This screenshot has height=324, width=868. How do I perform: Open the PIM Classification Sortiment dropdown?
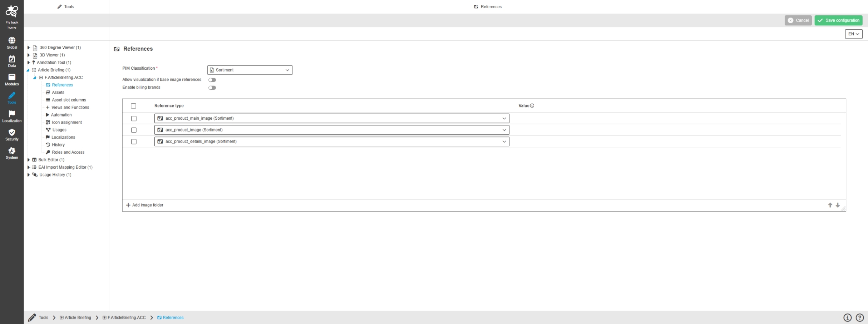click(x=250, y=70)
